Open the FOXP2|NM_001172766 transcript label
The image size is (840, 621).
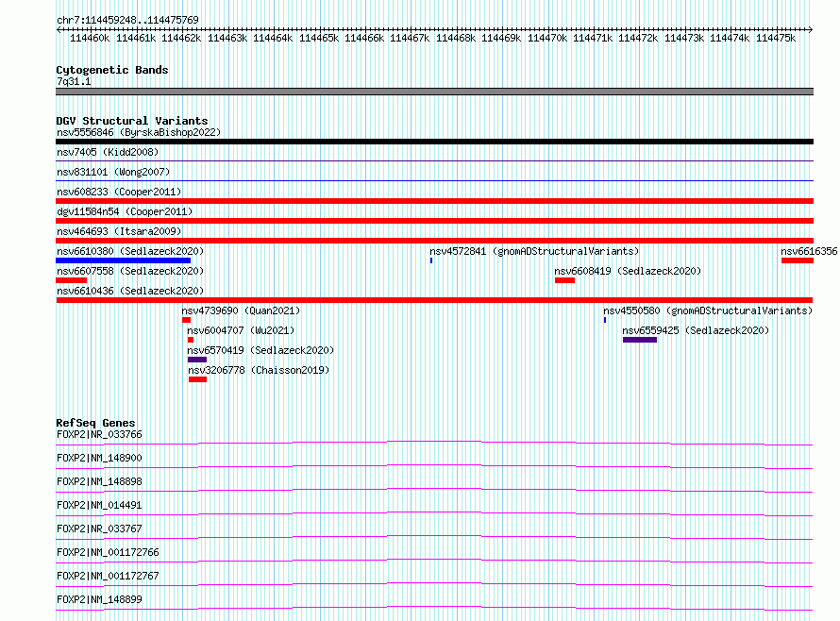(108, 552)
